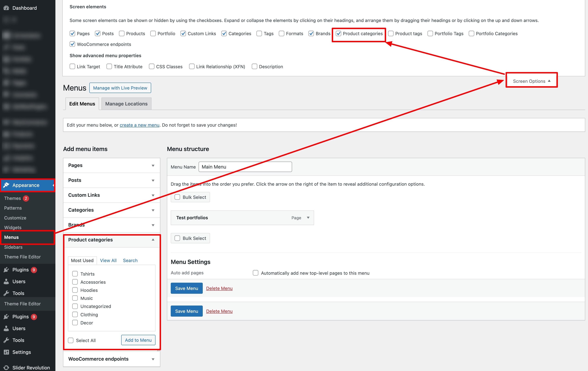Open Widgets in the Appearance submenu
The width and height of the screenshot is (588, 371).
[13, 228]
